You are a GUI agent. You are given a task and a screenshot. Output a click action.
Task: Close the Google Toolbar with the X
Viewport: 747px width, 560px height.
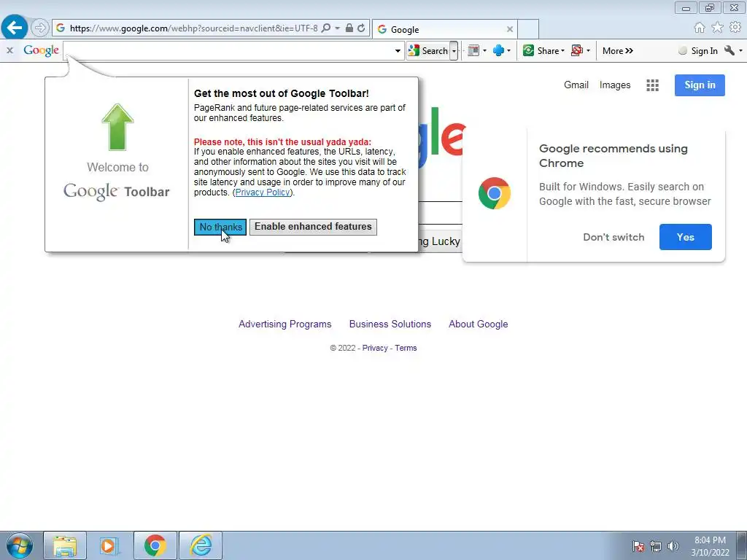(x=9, y=50)
